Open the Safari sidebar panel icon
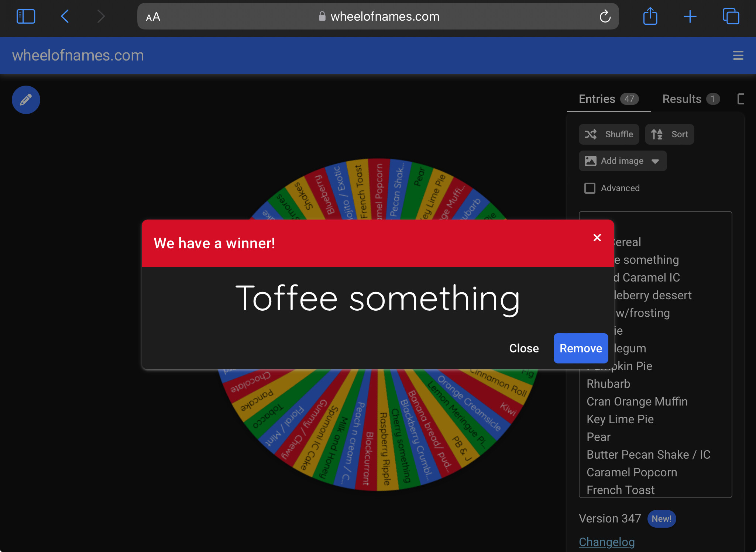This screenshot has height=552, width=756. pos(26,17)
